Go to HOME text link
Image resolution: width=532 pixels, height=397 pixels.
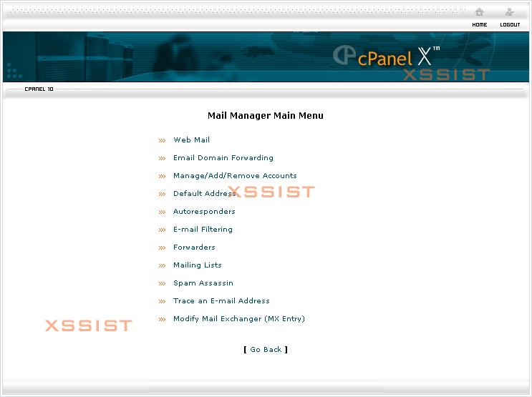pyautogui.click(x=480, y=25)
